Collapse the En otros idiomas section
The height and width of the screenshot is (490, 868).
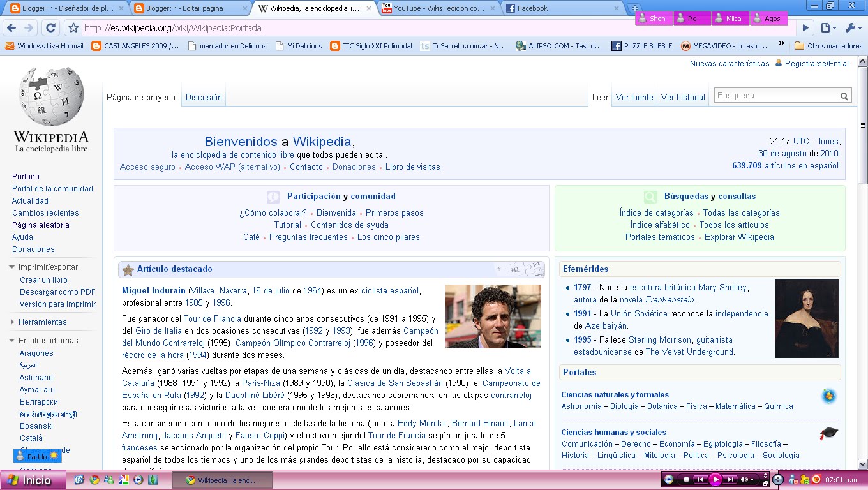[x=43, y=341]
